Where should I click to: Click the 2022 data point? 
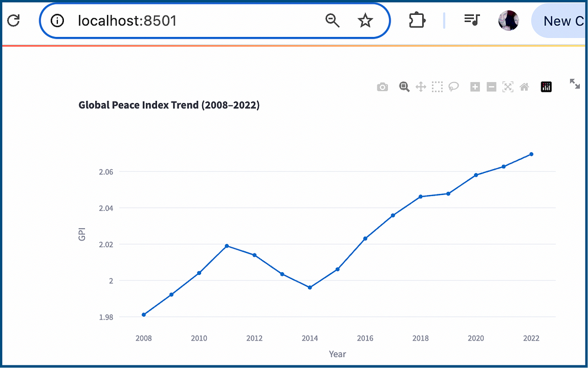coord(531,154)
